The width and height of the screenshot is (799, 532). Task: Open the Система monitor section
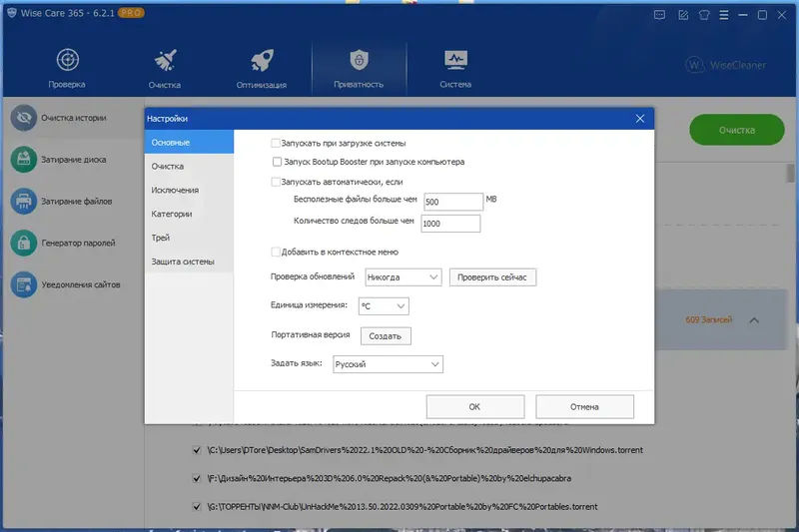[455, 68]
